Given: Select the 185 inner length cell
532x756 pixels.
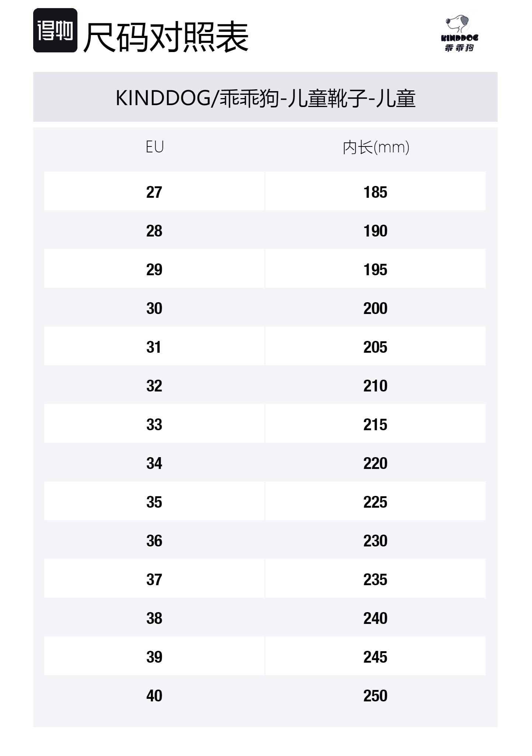Looking at the screenshot, I should click(375, 192).
